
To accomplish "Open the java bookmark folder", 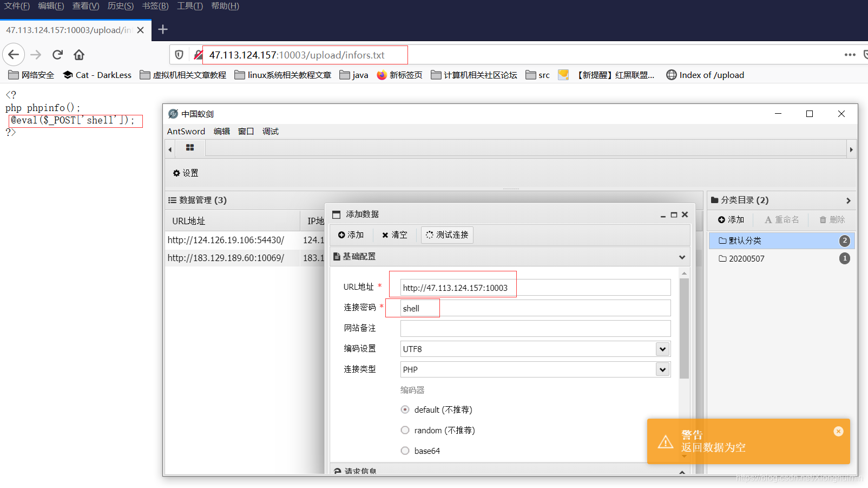I will tap(354, 75).
